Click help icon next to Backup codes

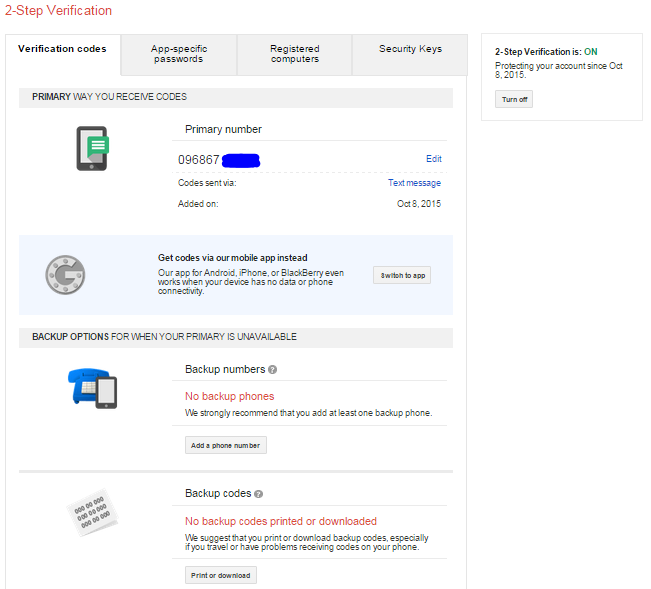tap(259, 494)
